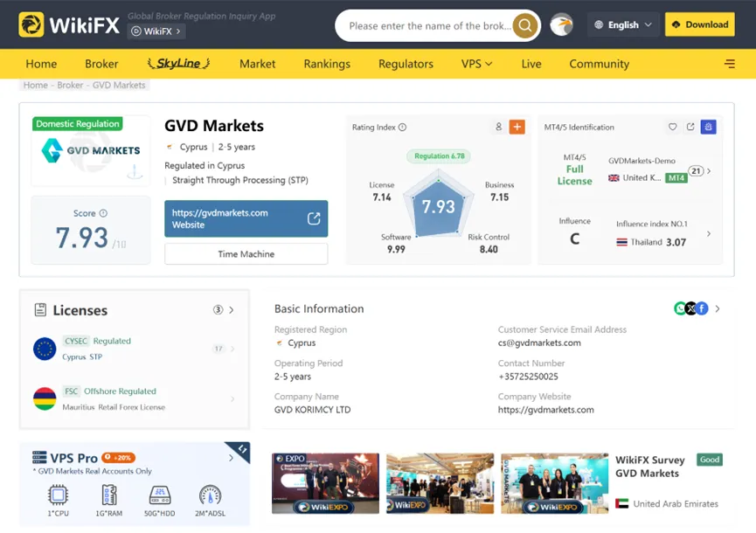The height and width of the screenshot is (533, 756).
Task: Click the search magnifier button
Action: tap(524, 25)
